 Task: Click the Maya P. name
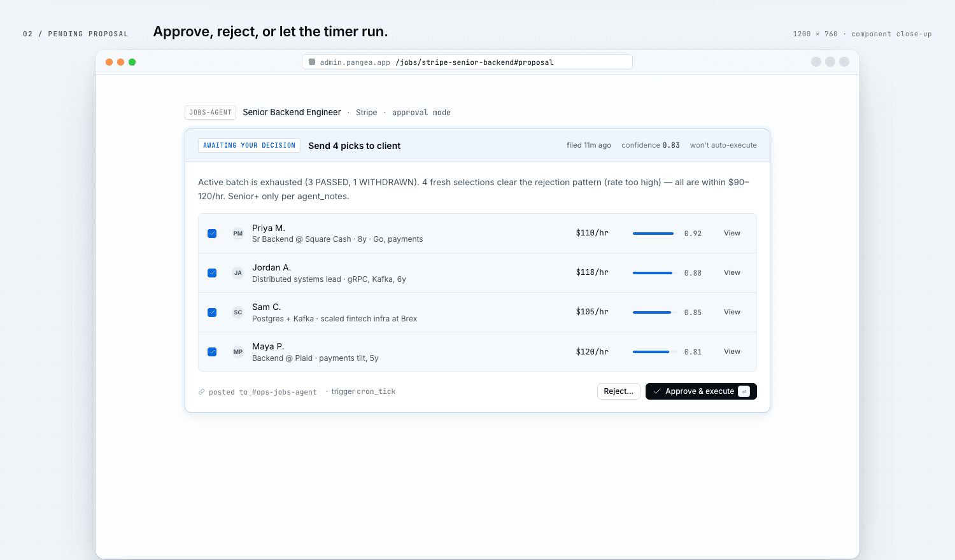click(x=268, y=346)
